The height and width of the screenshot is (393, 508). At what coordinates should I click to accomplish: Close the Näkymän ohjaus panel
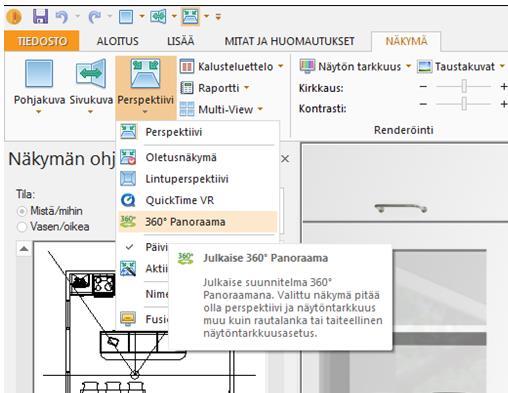[x=285, y=159]
